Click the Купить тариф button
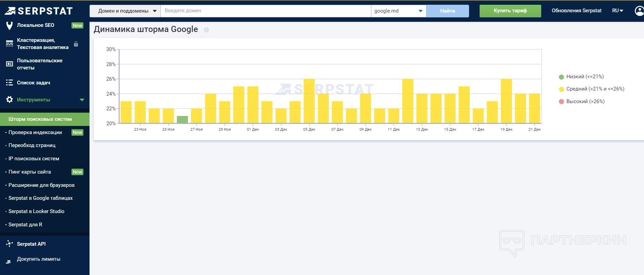 pos(510,11)
